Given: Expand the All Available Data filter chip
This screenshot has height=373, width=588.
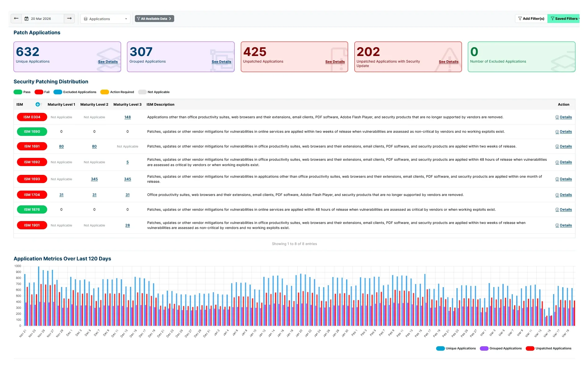Looking at the screenshot, I should [x=154, y=19].
